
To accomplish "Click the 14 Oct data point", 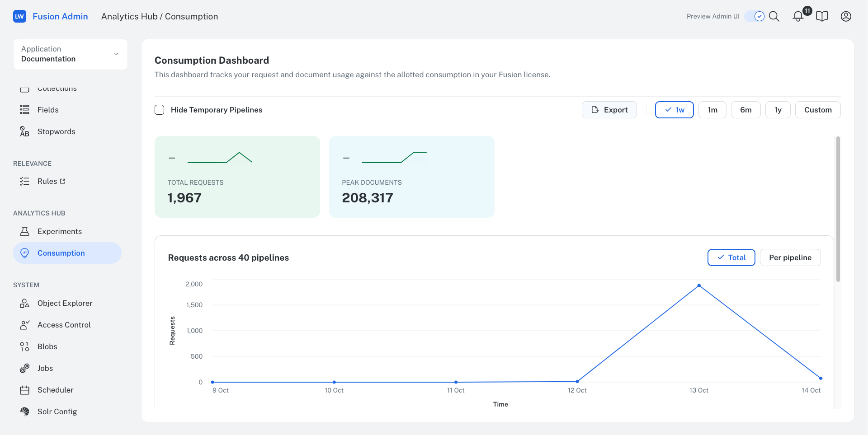I will coord(821,378).
